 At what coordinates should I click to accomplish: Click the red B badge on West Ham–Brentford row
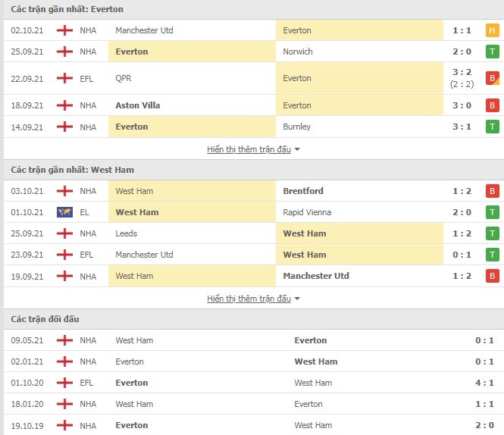click(492, 191)
